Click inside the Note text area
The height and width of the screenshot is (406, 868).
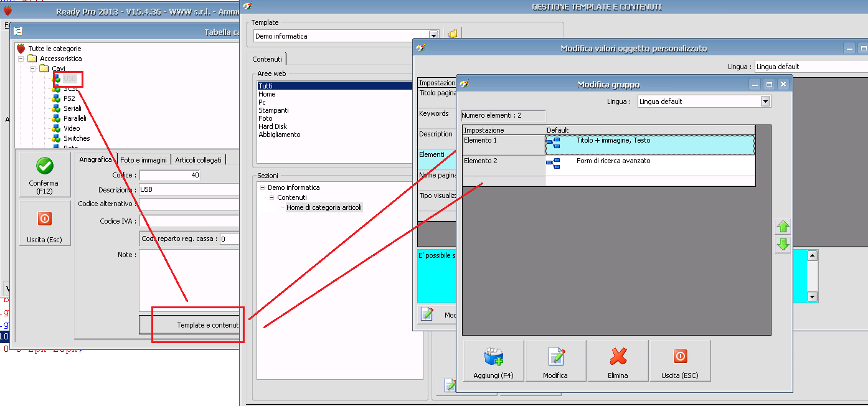pyautogui.click(x=189, y=280)
